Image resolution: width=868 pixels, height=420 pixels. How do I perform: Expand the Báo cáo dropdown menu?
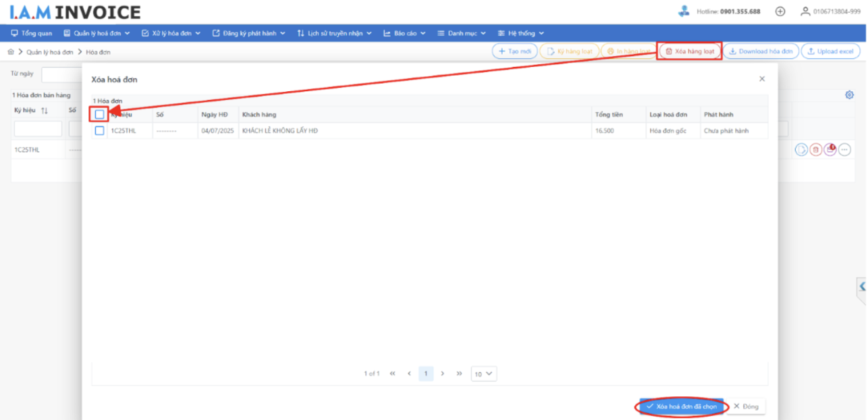point(404,33)
